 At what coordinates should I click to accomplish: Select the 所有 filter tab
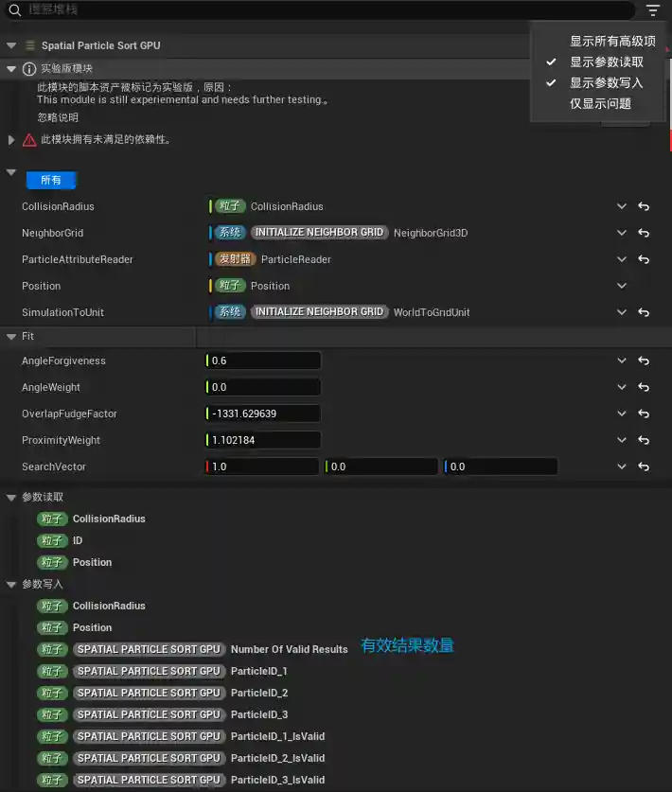pyautogui.click(x=51, y=180)
